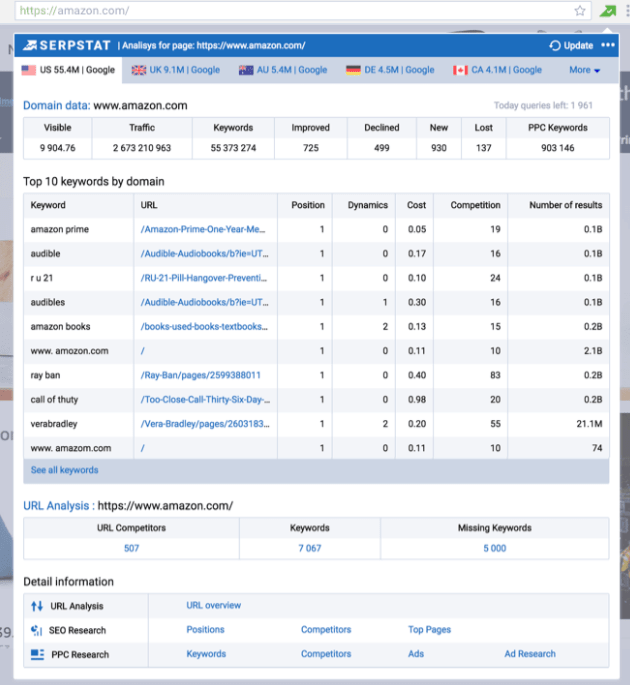
Task: Click the Improved value 725
Action: (x=311, y=148)
